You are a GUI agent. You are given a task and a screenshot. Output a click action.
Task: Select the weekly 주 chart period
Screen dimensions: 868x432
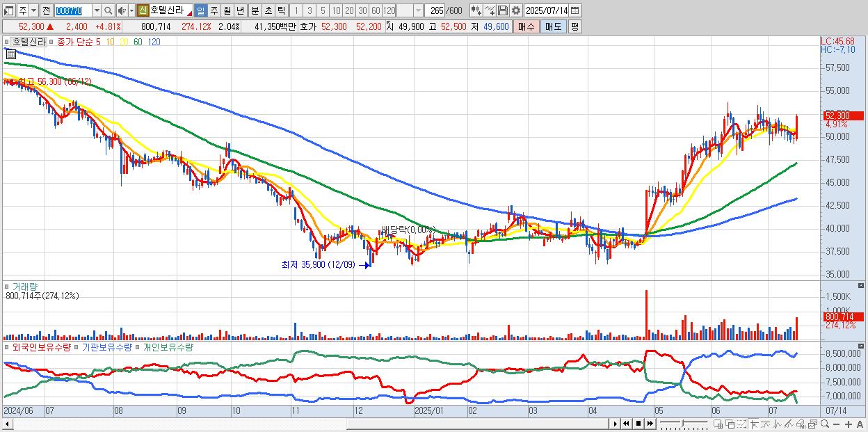pyautogui.click(x=214, y=10)
